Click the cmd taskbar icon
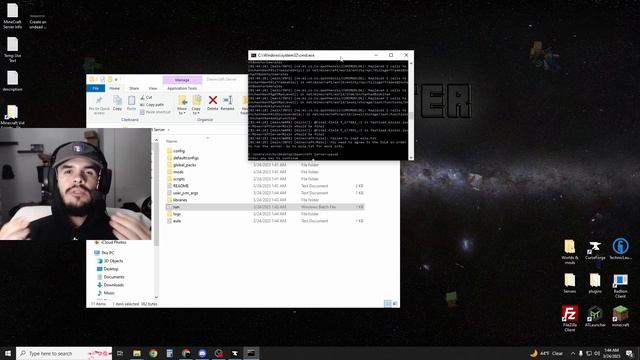Screen dimensions: 640x360 point(251,353)
